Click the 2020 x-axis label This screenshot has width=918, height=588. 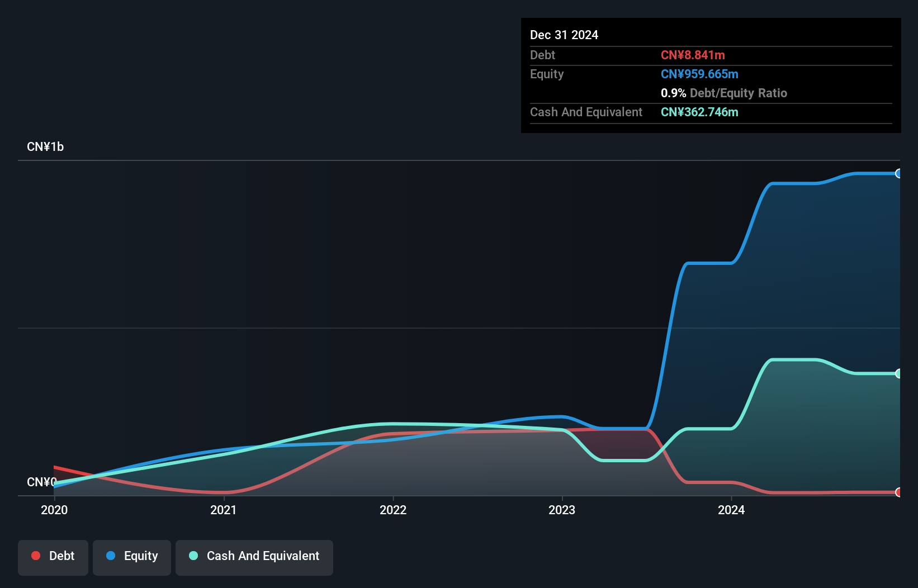[54, 510]
